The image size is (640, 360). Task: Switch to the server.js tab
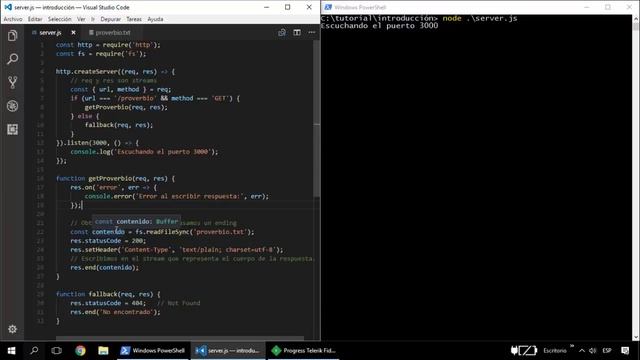point(50,32)
